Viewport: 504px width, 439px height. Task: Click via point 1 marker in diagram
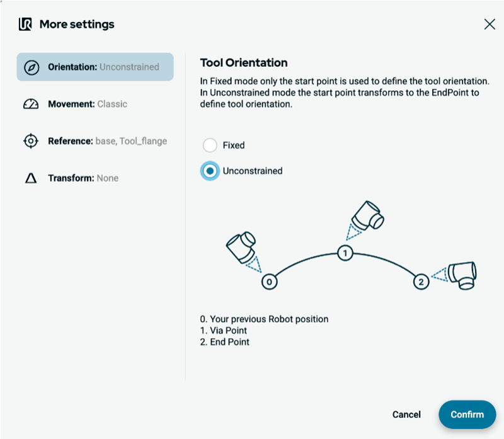345,253
